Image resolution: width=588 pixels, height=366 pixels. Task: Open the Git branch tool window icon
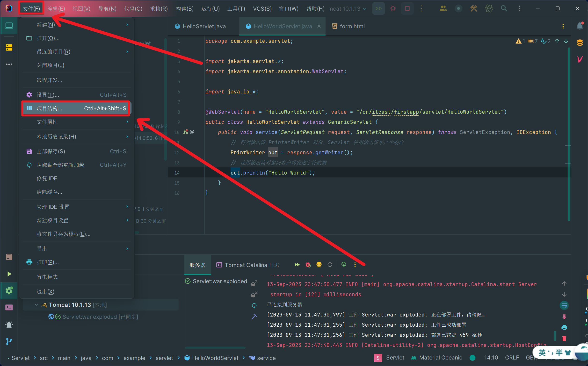pos(9,342)
